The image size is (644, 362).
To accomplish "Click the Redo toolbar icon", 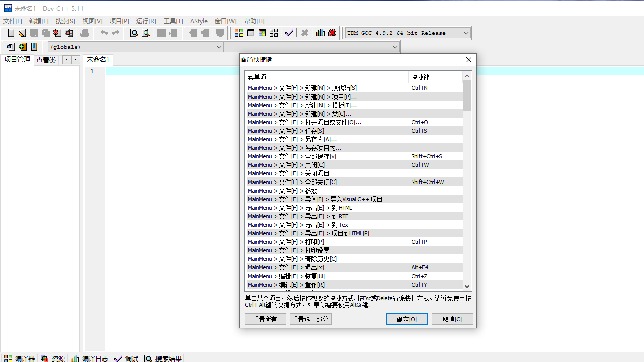I will point(116,32).
